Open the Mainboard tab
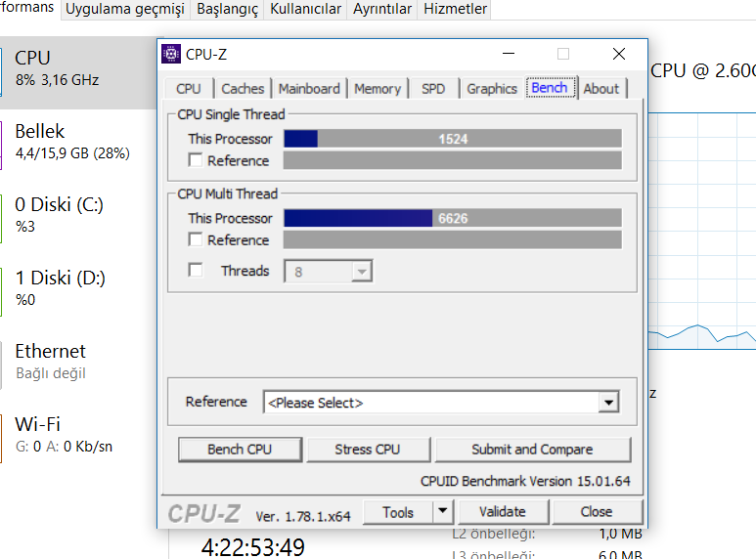Screen dimensions: 756x559 tap(309, 89)
